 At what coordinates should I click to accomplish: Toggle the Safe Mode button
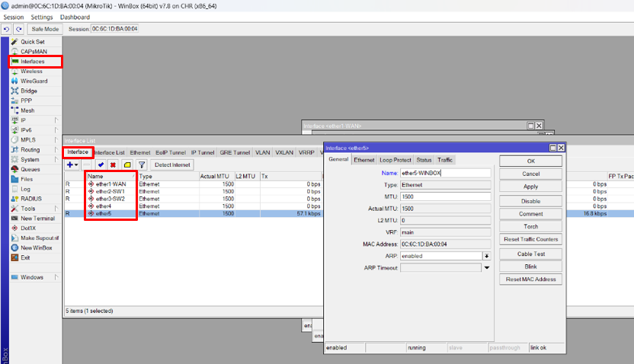(x=45, y=29)
